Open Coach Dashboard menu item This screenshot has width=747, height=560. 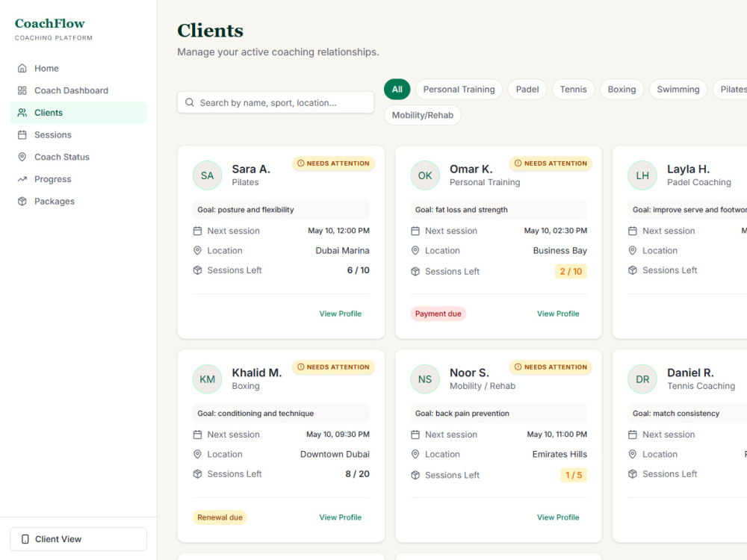pyautogui.click(x=78, y=90)
